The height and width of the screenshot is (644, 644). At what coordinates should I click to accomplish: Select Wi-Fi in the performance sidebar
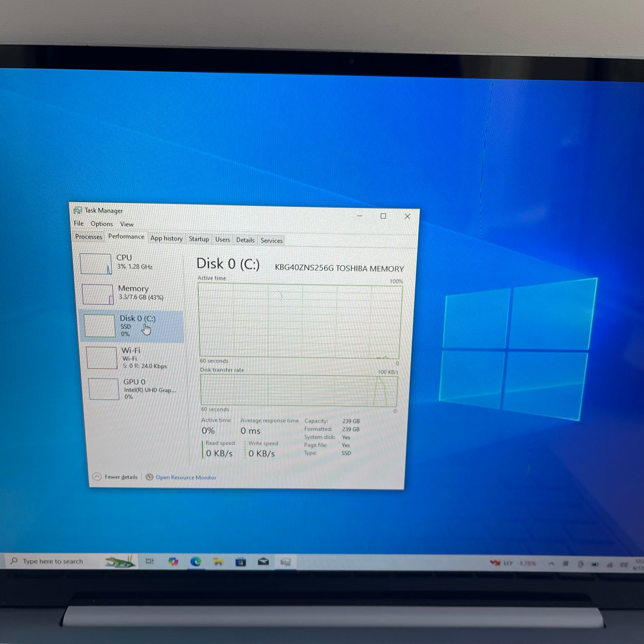click(134, 358)
